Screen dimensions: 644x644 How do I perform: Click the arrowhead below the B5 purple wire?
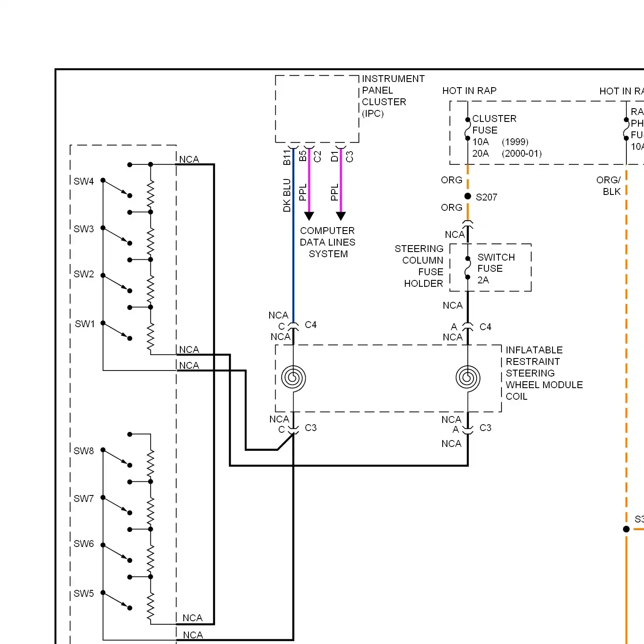309,216
